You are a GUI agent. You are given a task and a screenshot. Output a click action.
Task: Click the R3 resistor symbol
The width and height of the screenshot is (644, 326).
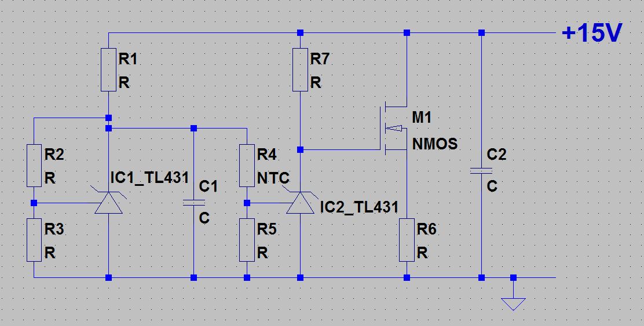click(x=34, y=240)
